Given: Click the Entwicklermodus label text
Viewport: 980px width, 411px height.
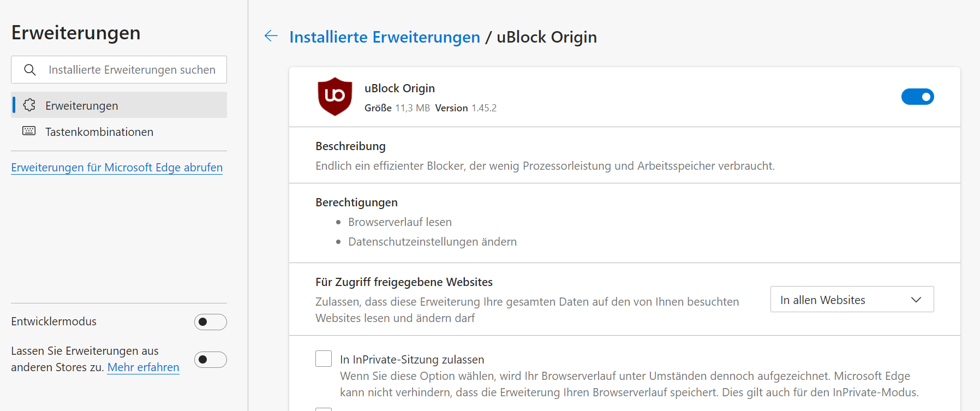Looking at the screenshot, I should [53, 321].
